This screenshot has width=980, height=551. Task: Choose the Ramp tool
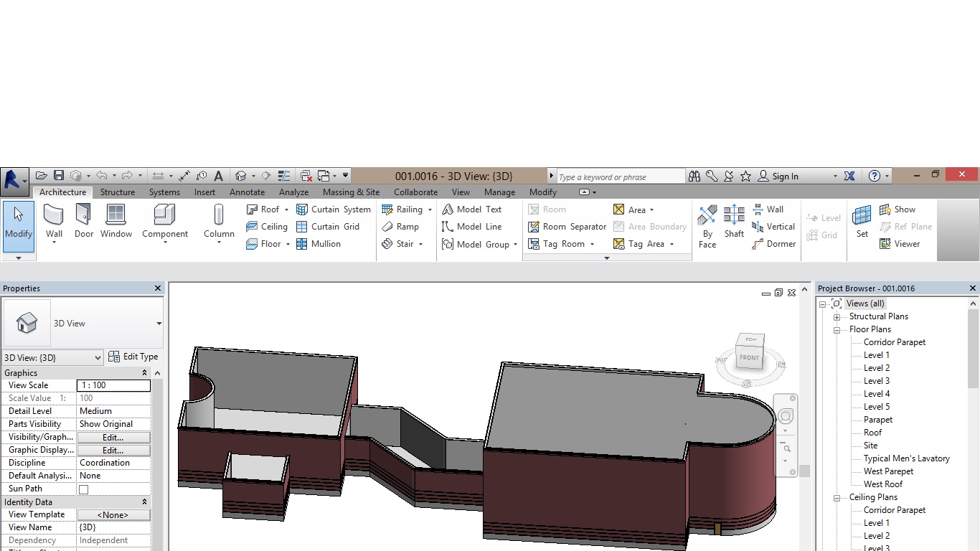click(x=400, y=227)
